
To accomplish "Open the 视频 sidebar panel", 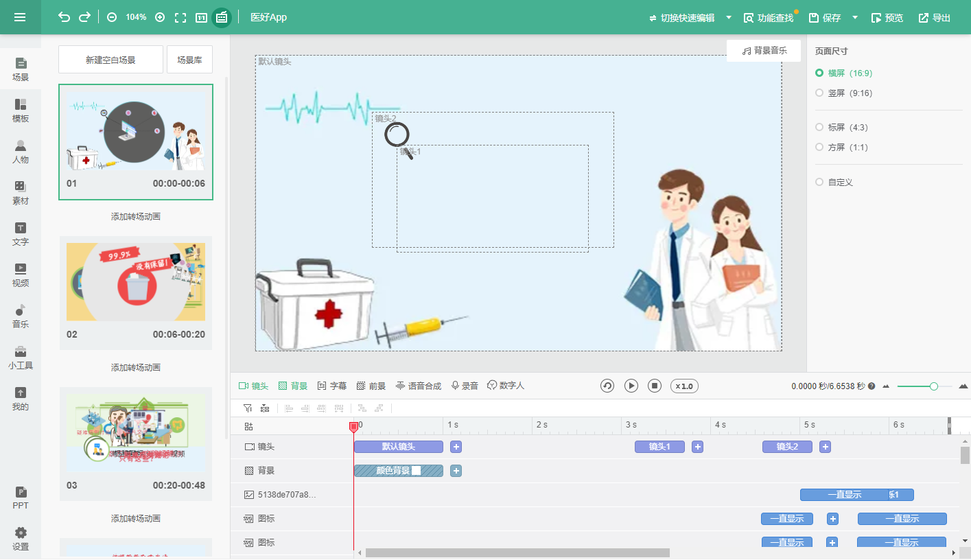I will (21, 275).
